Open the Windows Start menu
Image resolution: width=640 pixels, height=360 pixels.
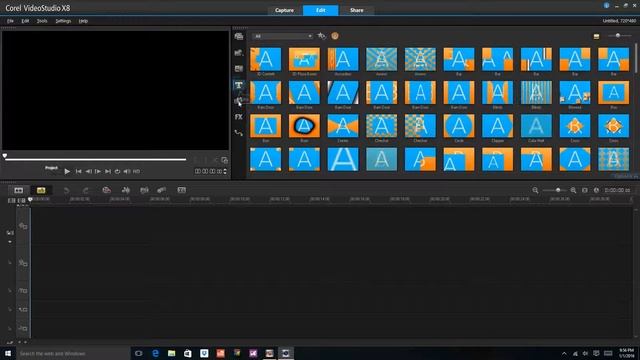click(x=8, y=353)
